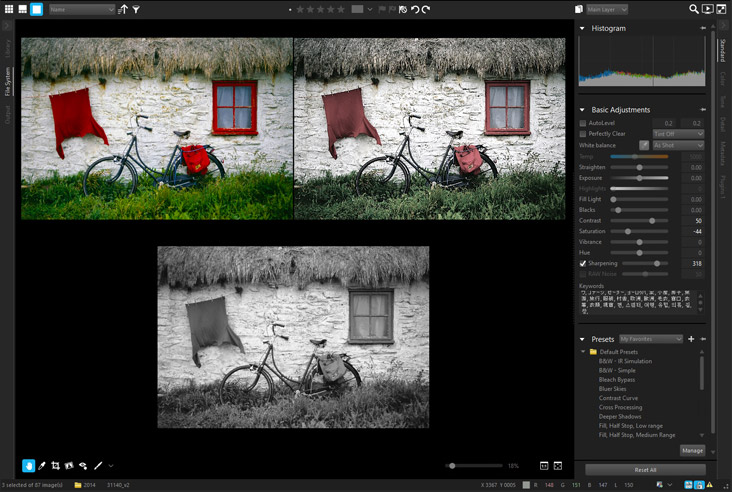
Task: Click the Contrast slider handle
Action: [x=652, y=221]
